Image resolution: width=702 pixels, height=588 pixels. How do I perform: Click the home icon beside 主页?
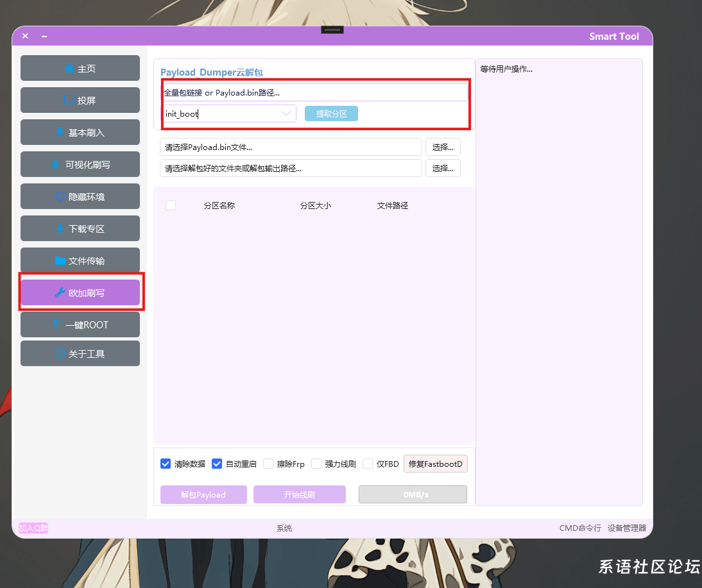click(69, 68)
